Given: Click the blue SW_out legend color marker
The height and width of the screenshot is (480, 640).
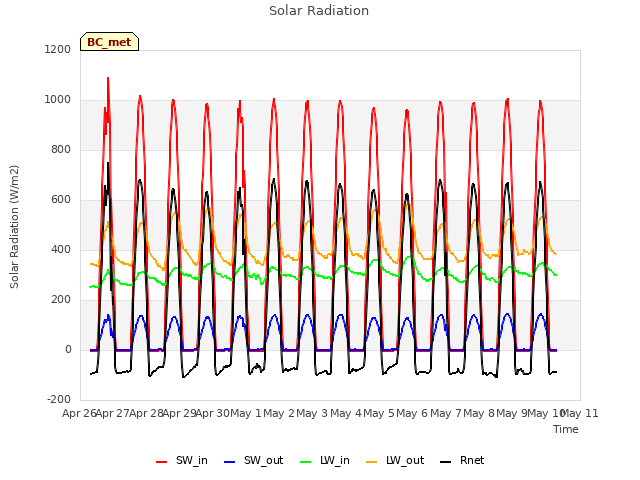Looking at the screenshot, I should tap(230, 462).
